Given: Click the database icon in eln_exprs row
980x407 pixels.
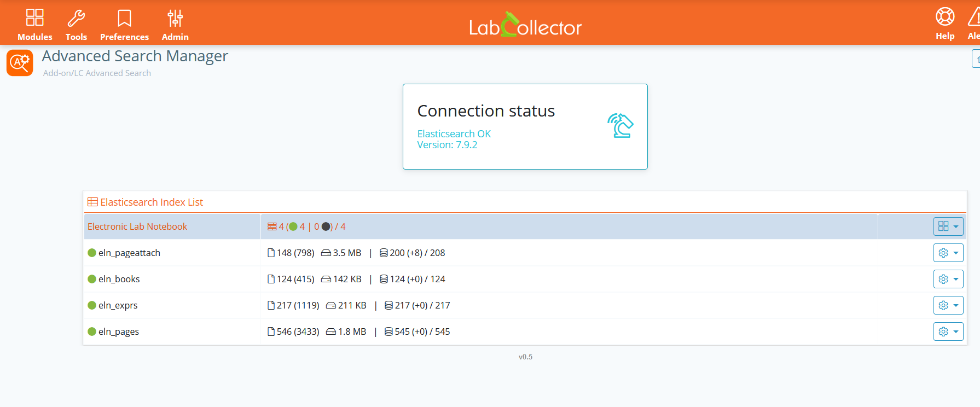Looking at the screenshot, I should 388,305.
